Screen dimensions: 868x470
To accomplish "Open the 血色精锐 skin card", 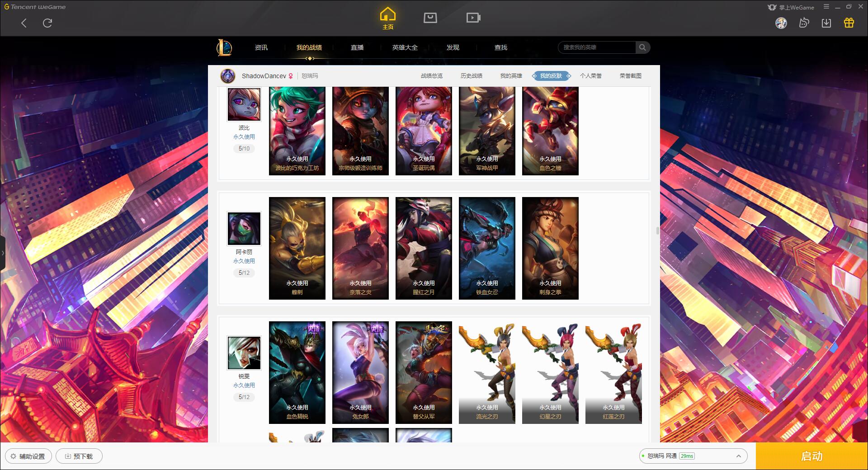I will (297, 372).
